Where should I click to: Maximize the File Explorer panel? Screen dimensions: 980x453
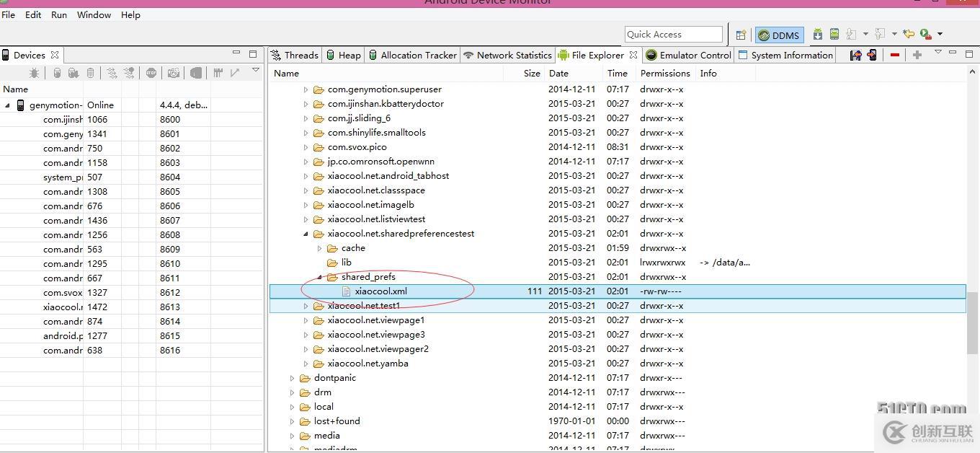tap(969, 54)
